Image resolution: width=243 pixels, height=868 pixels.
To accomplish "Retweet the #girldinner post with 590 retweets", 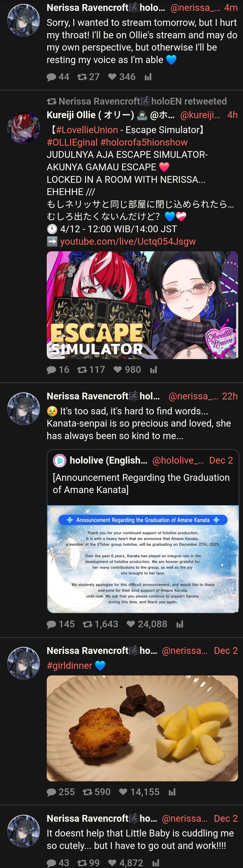I will click(96, 792).
